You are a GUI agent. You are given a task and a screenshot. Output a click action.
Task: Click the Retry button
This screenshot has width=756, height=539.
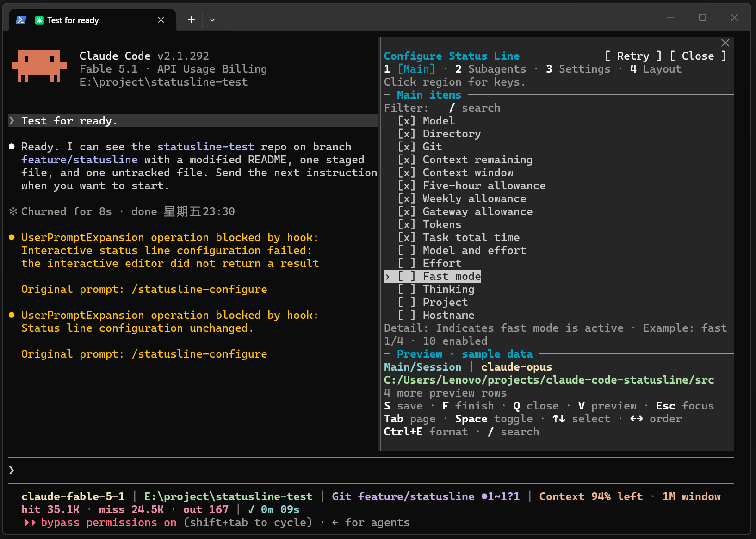(x=633, y=56)
